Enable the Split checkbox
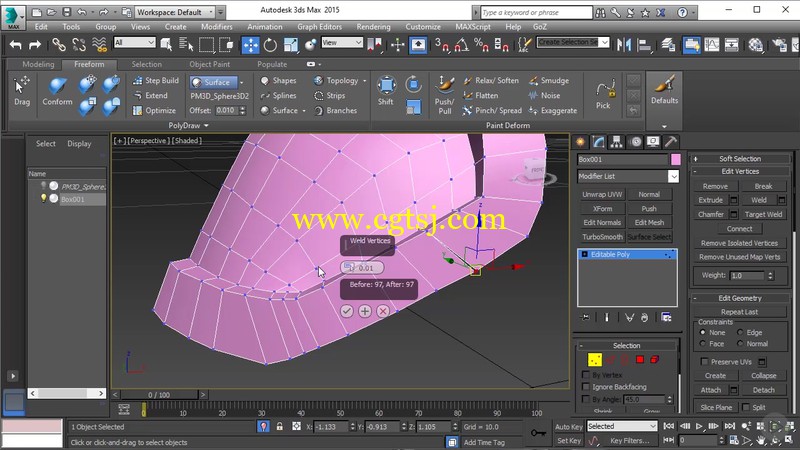The width and height of the screenshot is (800, 450). 746,407
